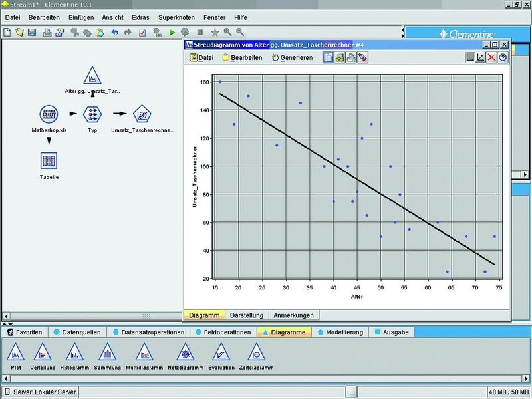Screen dimensions: 532x399
Task: Save the stream using the floppy disk icon
Action: coord(32,32)
